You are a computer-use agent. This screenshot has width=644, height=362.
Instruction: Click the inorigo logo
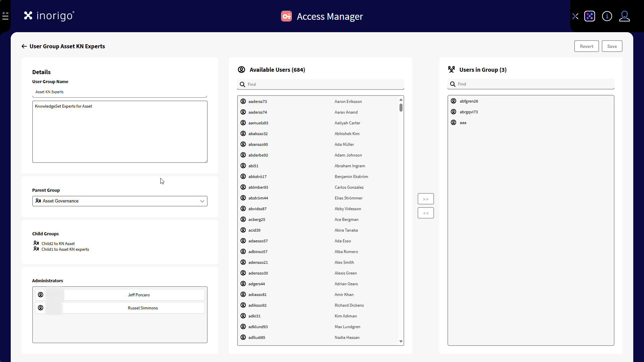[49, 16]
